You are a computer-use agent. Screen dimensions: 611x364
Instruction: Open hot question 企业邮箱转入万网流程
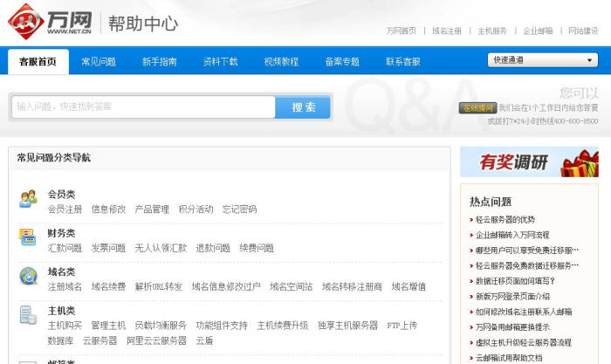[512, 235]
